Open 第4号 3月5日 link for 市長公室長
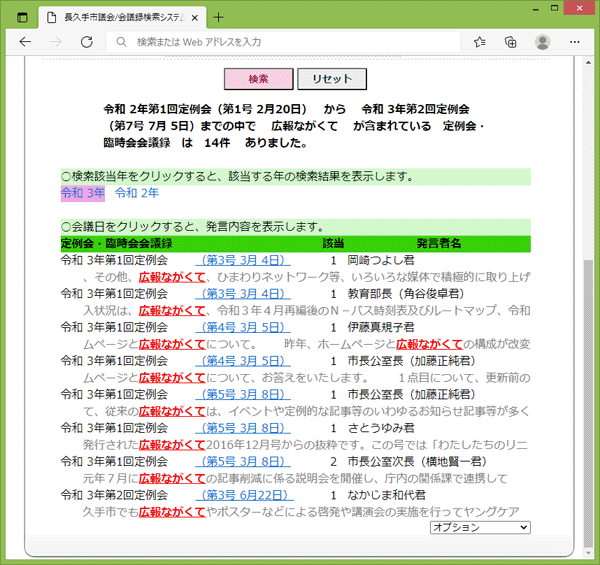 (243, 361)
